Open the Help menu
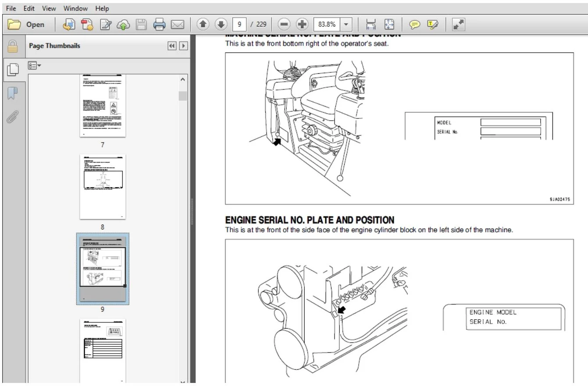588x386 pixels. pyautogui.click(x=102, y=8)
